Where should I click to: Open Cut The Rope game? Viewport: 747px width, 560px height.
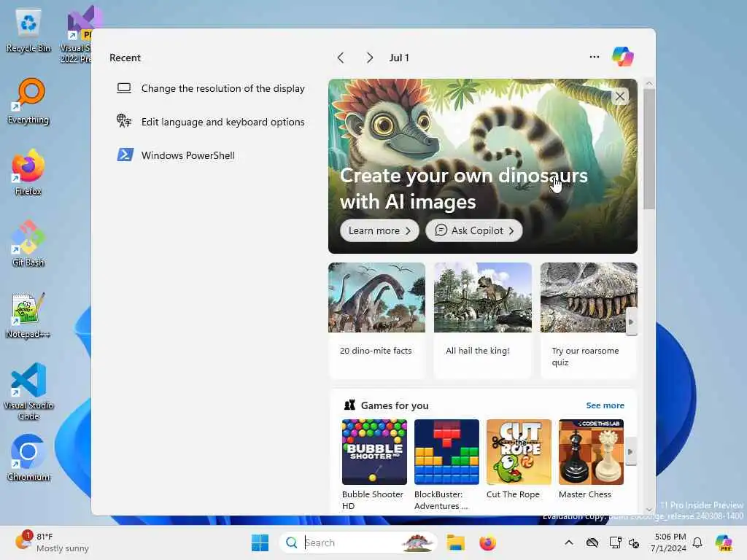(519, 459)
